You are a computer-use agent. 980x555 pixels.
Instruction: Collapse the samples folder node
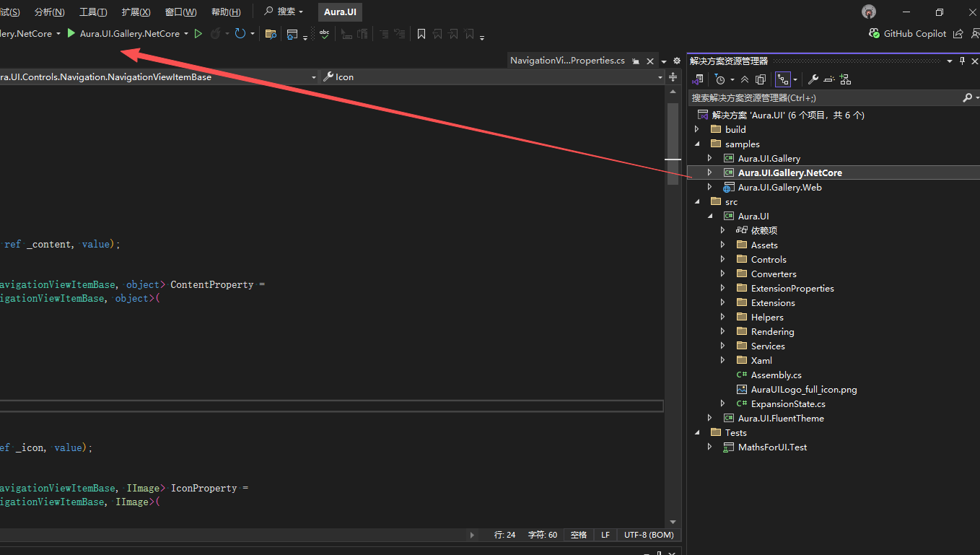click(x=697, y=144)
